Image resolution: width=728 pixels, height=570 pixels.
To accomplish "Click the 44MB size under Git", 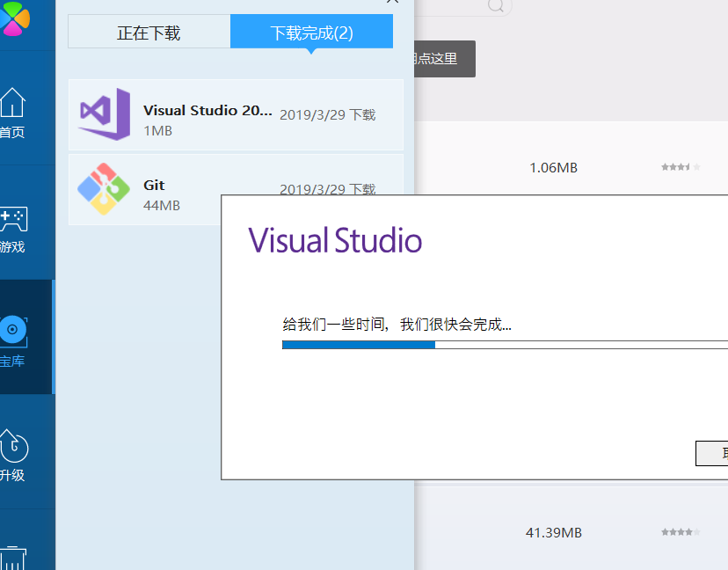I will 162,205.
